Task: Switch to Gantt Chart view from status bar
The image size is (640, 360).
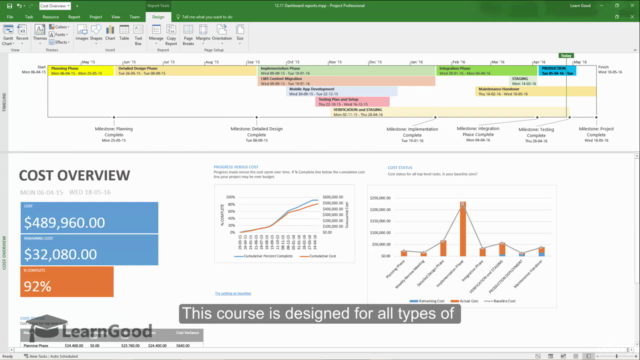Action: 538,356
